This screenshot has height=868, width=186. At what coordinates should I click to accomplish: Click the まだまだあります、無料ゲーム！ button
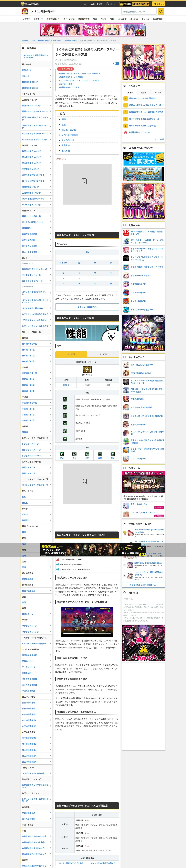coord(144,585)
